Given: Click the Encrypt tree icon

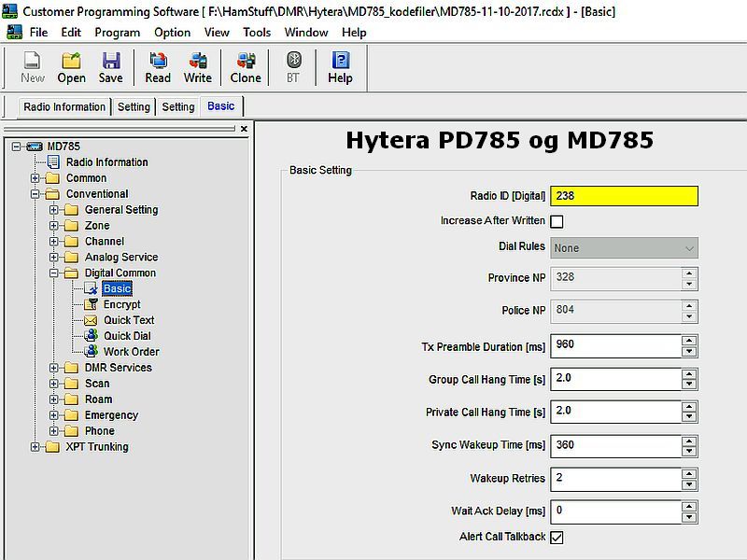Looking at the screenshot, I should [91, 304].
